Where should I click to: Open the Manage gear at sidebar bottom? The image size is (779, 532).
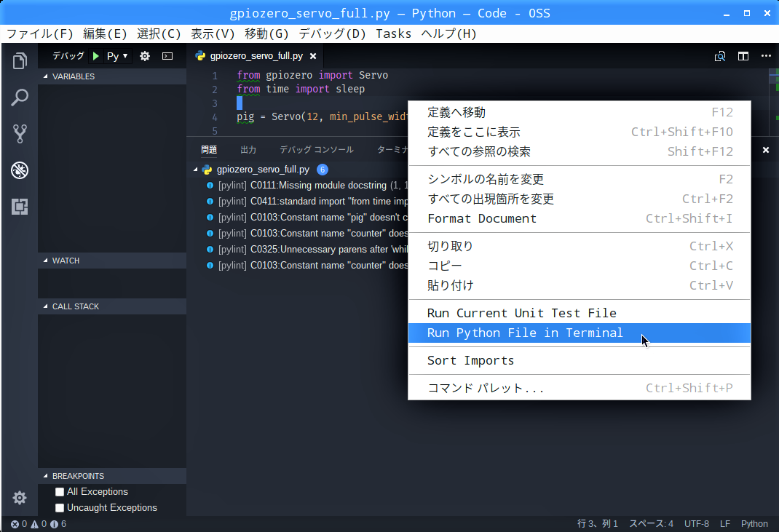click(20, 498)
